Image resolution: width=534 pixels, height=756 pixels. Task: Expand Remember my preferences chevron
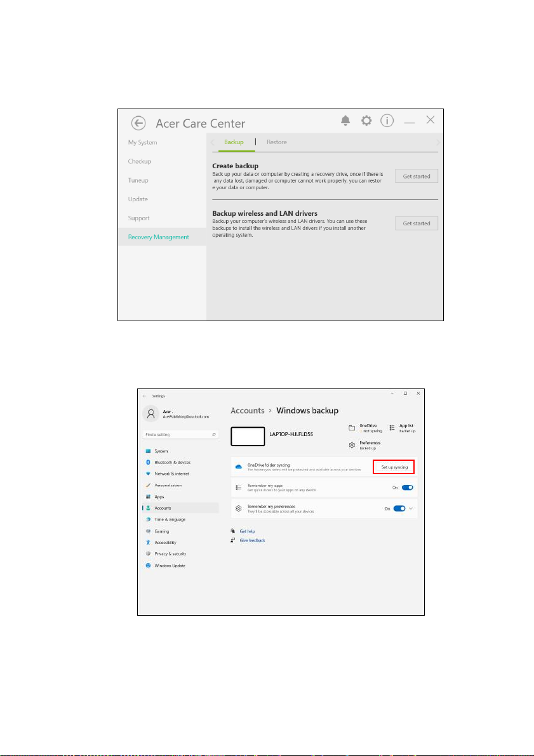pos(411,508)
